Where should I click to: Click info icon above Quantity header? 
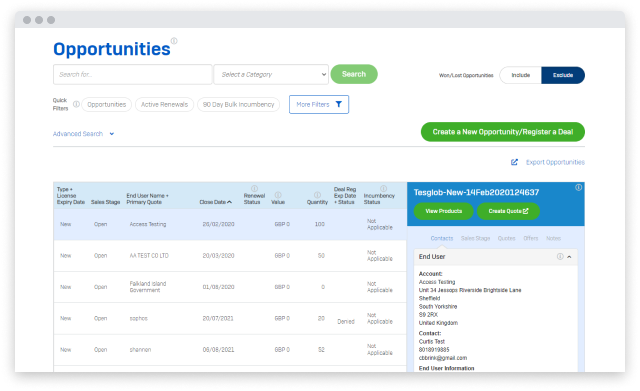[317, 195]
